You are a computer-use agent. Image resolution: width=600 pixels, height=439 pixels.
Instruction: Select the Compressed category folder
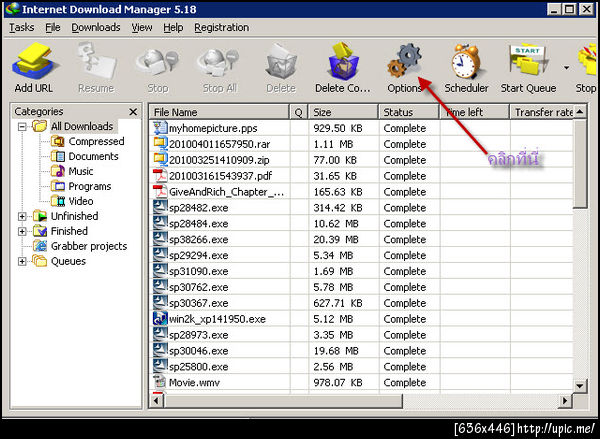coord(88,141)
